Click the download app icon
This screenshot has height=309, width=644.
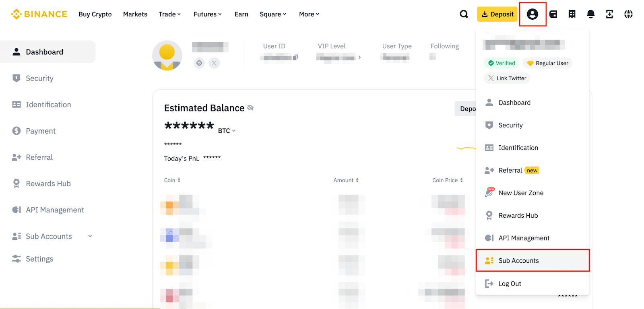click(609, 14)
